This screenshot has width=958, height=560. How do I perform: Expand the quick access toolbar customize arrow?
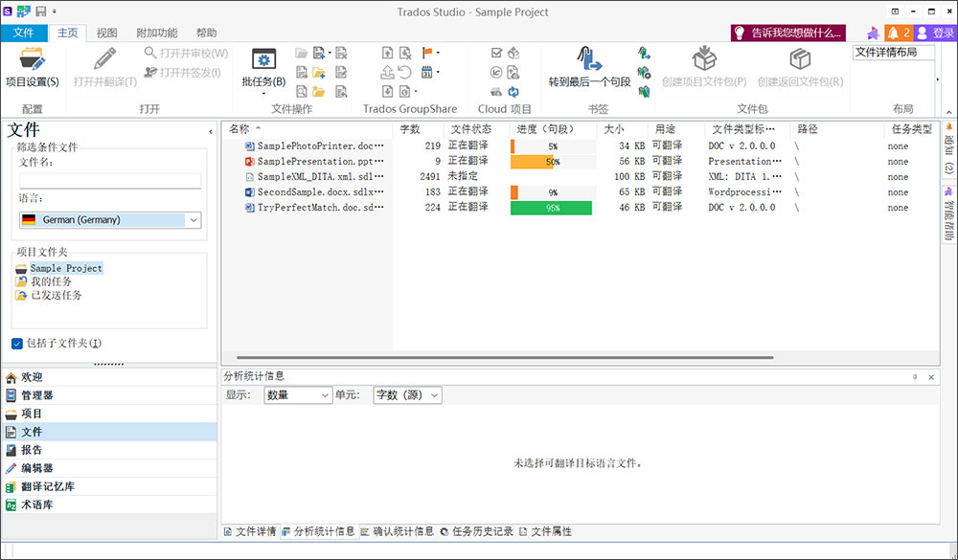(x=55, y=11)
